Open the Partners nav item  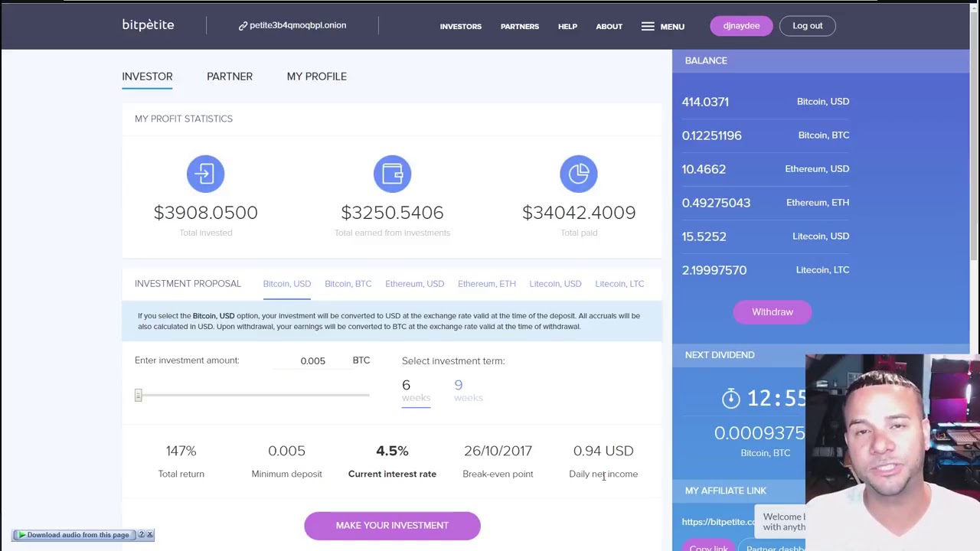(519, 26)
